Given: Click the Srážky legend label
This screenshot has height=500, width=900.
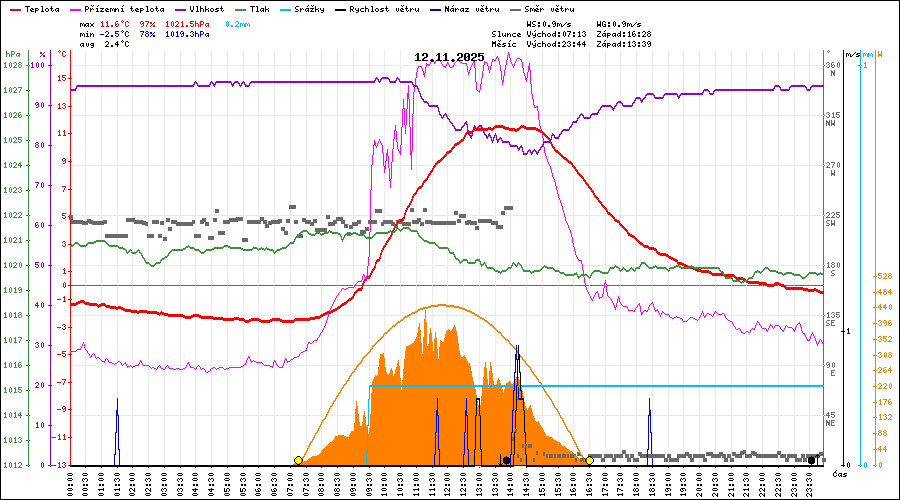Looking at the screenshot, I should coord(335,9).
